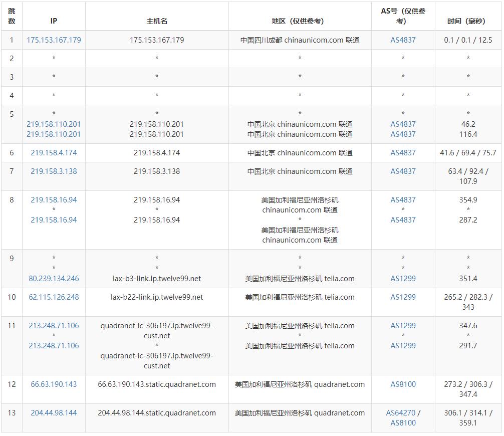This screenshot has height=436, width=504.
Task: Click AS4837 link in hop 1 row
Action: (x=403, y=40)
